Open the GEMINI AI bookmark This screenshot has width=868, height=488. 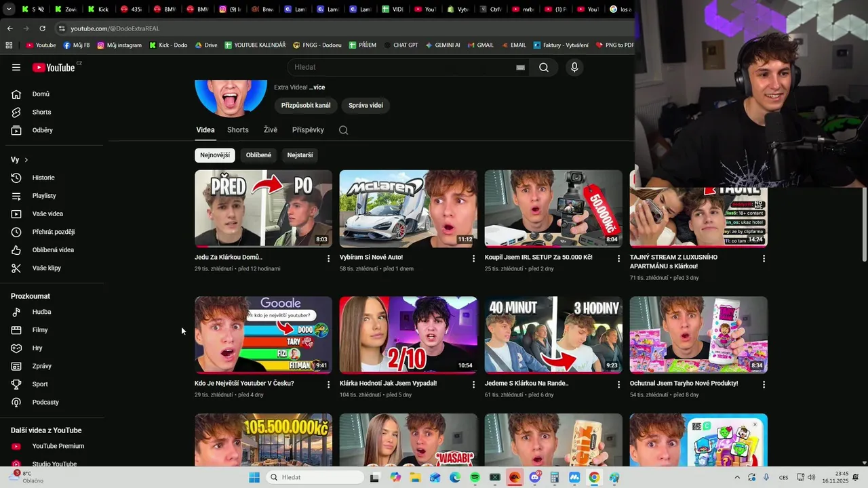click(x=443, y=45)
